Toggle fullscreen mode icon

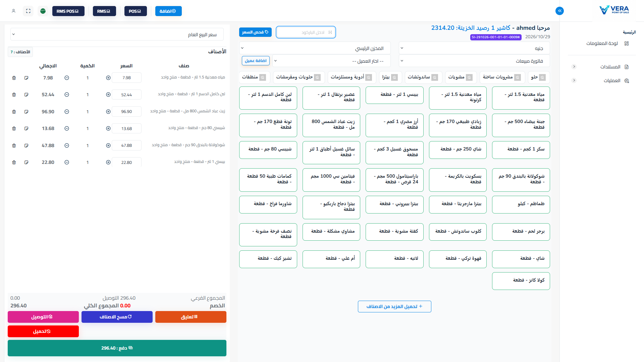tap(28, 11)
